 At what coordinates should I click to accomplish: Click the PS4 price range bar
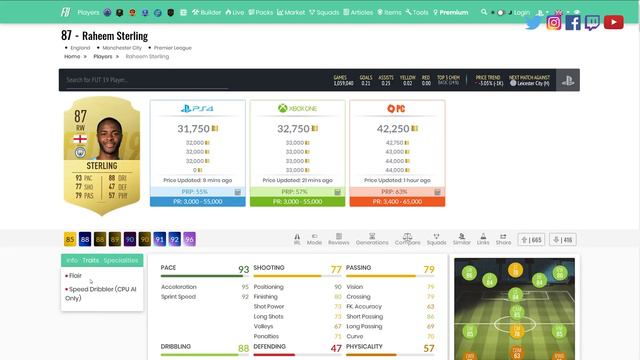pyautogui.click(x=198, y=202)
